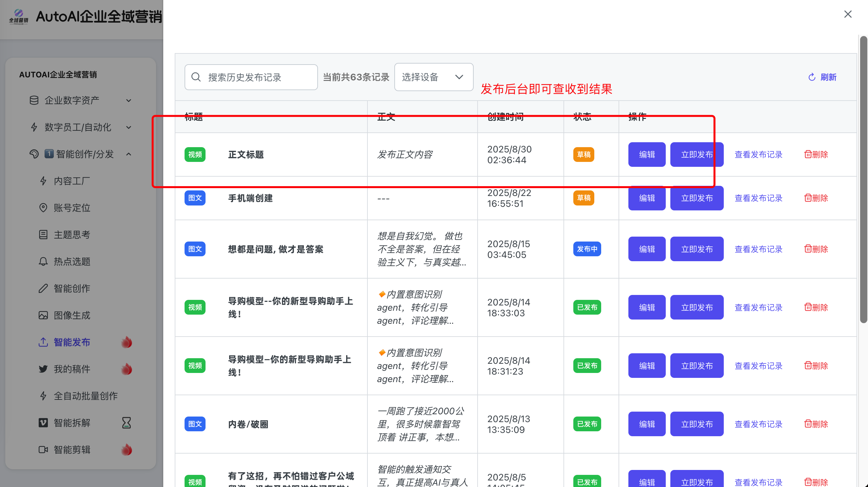Click the 智能拆解 hourglass icon
Screen dimensions: 868x487
tap(126, 423)
